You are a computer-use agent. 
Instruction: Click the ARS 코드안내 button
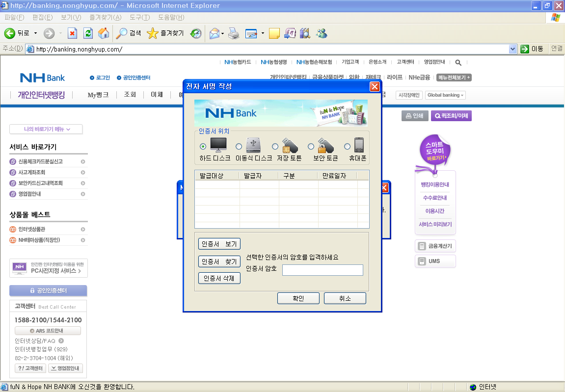tap(48, 331)
